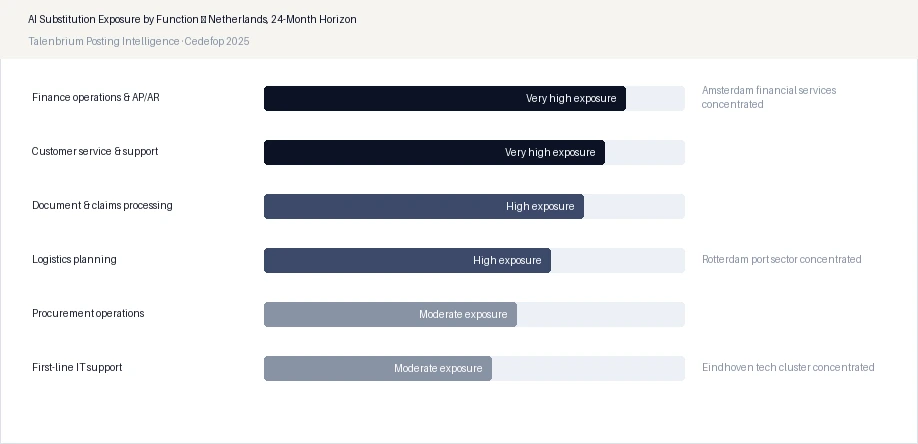
Task: Click the Customer service & support label
Action: tap(95, 151)
